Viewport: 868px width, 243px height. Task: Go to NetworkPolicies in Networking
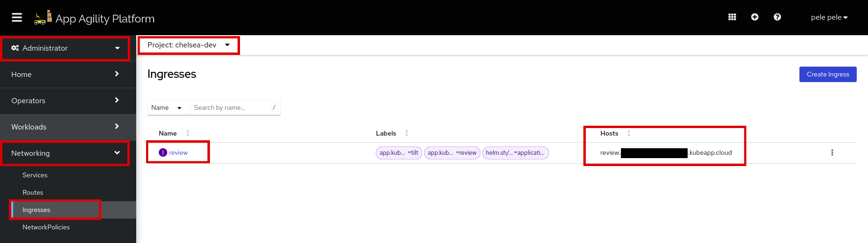[x=46, y=227]
